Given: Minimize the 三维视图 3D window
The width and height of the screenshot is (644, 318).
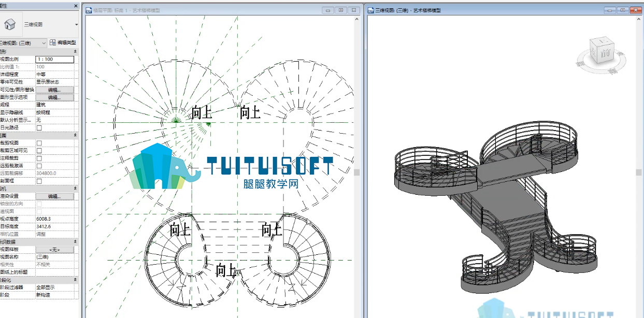Looking at the screenshot, I should pyautogui.click(x=610, y=10).
